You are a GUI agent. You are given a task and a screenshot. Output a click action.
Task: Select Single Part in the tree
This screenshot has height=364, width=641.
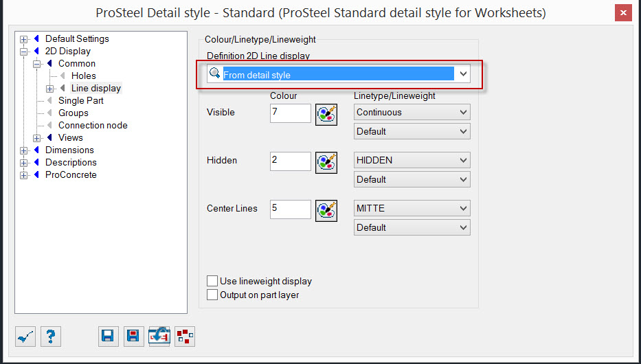[x=81, y=100]
